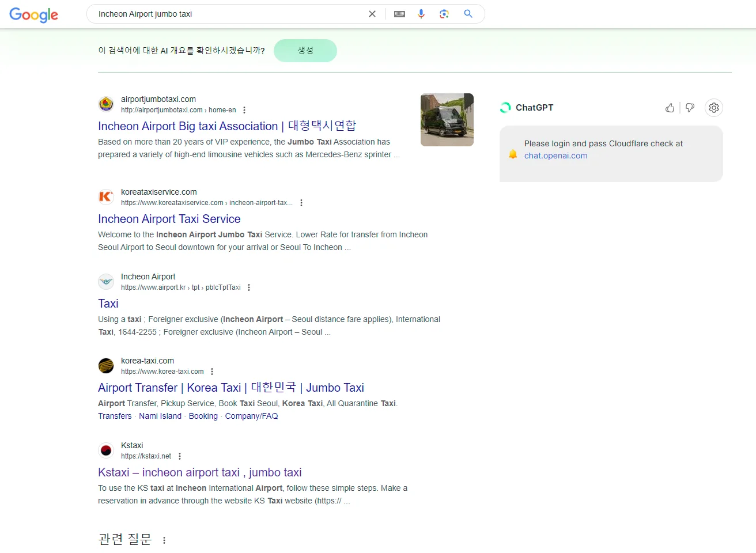
Task: Click the Google logo
Action: click(x=33, y=14)
